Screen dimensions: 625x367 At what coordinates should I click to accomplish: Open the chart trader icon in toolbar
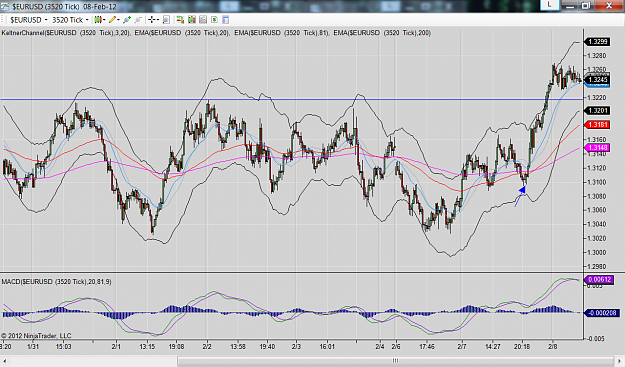click(x=180, y=20)
